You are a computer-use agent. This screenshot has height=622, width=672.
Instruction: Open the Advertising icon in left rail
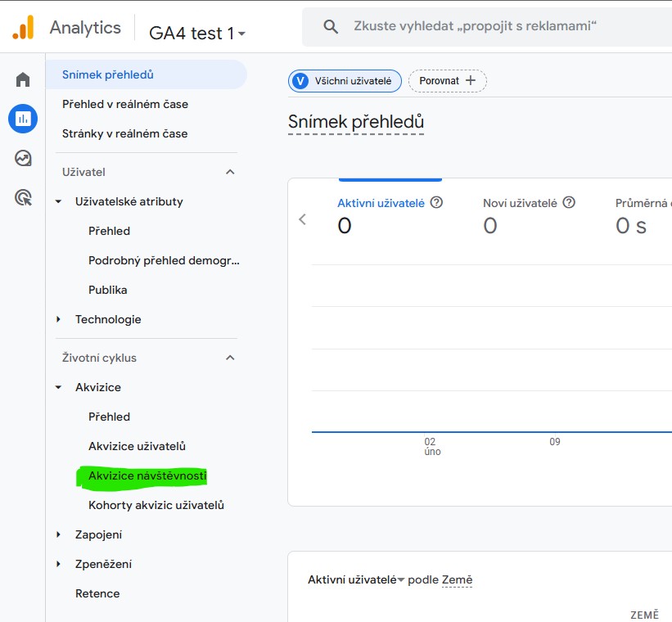[23, 197]
